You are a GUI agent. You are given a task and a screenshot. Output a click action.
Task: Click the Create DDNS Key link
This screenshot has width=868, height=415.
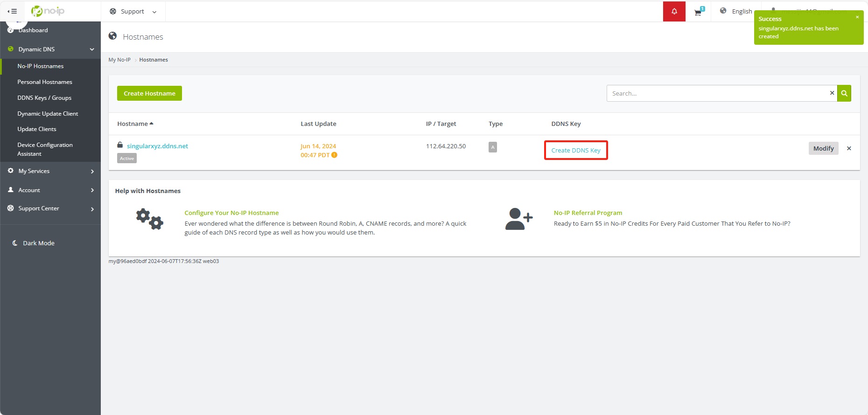point(576,150)
